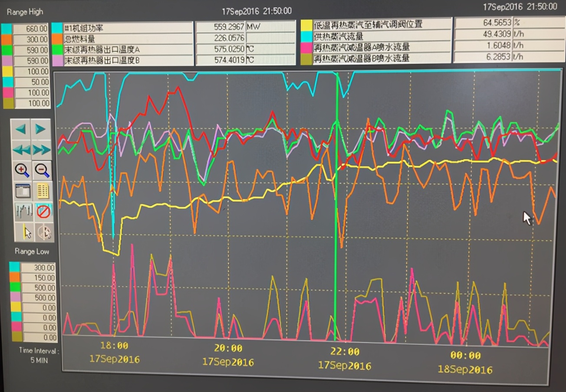The width and height of the screenshot is (566, 392).
Task: Edit the 590.00 field beside the green swatch
Action: pos(31,50)
